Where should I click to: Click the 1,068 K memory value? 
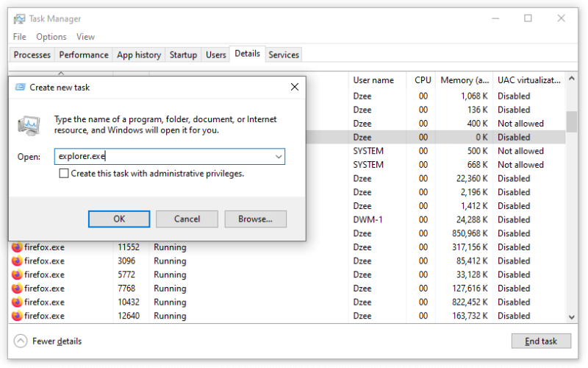[x=474, y=96]
